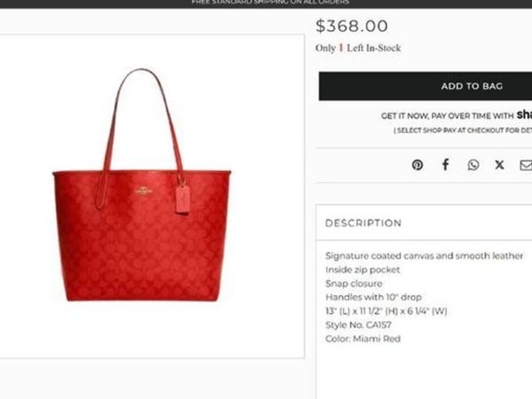Viewport: 532px width, 399px height.
Task: Click the Add to Bag button
Action: [426, 86]
